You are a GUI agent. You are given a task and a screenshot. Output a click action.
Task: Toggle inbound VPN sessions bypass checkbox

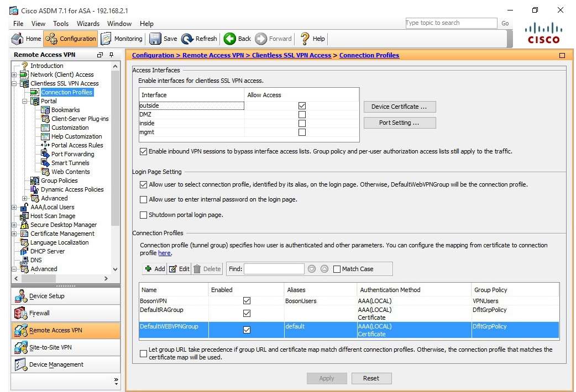(x=143, y=151)
